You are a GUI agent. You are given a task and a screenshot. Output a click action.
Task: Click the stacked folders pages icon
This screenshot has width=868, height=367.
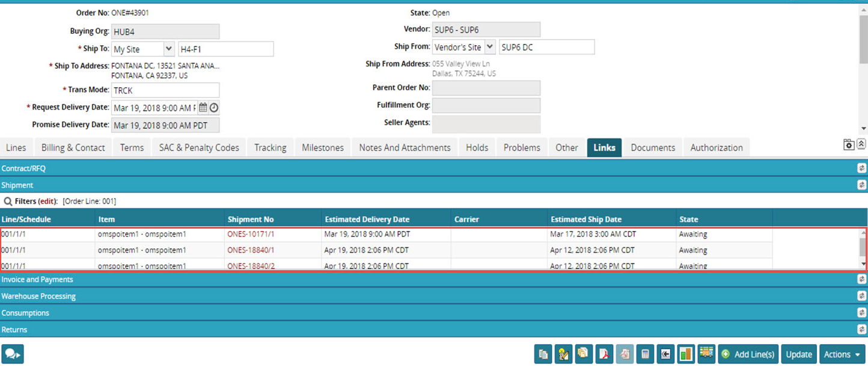[584, 354]
